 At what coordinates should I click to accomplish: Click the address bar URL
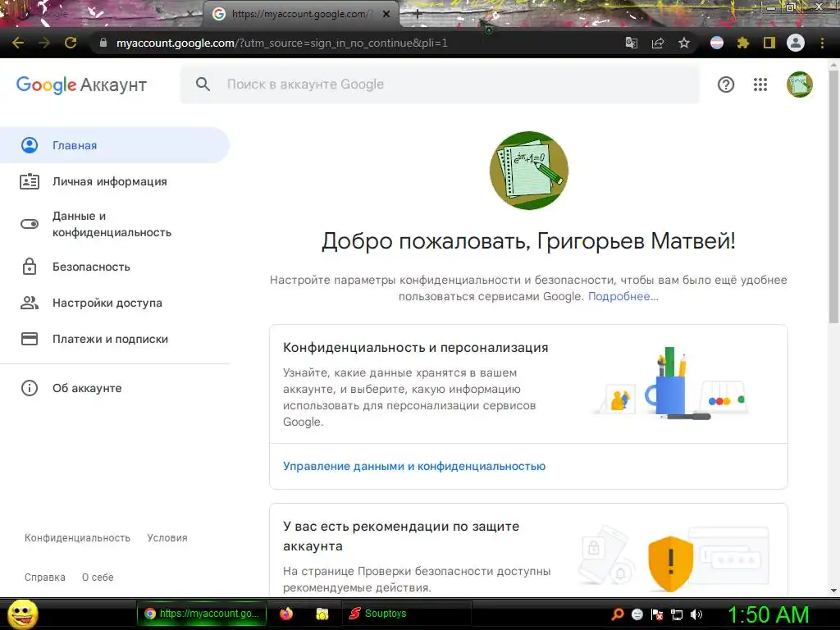[x=282, y=43]
